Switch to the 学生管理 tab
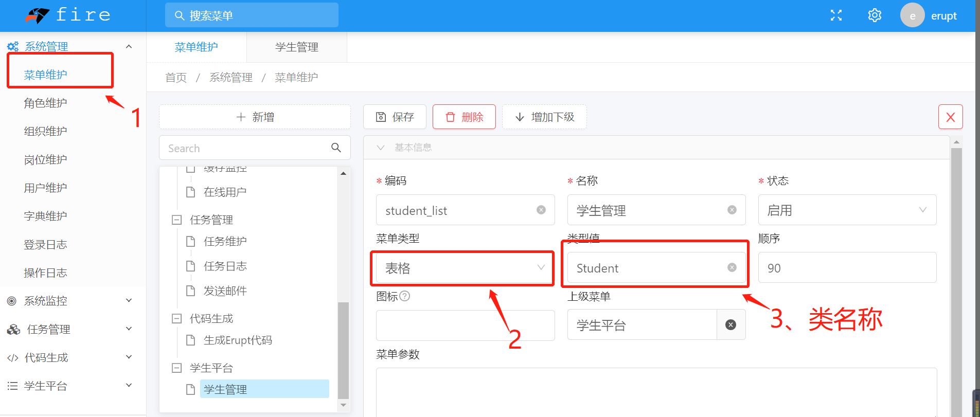Viewport: 980px width, 417px height. [x=297, y=47]
